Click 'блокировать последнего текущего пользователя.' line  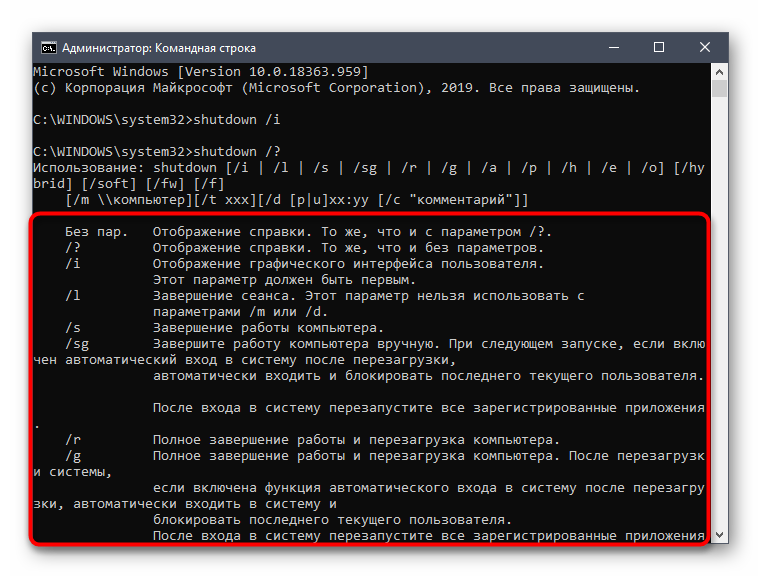(x=332, y=520)
